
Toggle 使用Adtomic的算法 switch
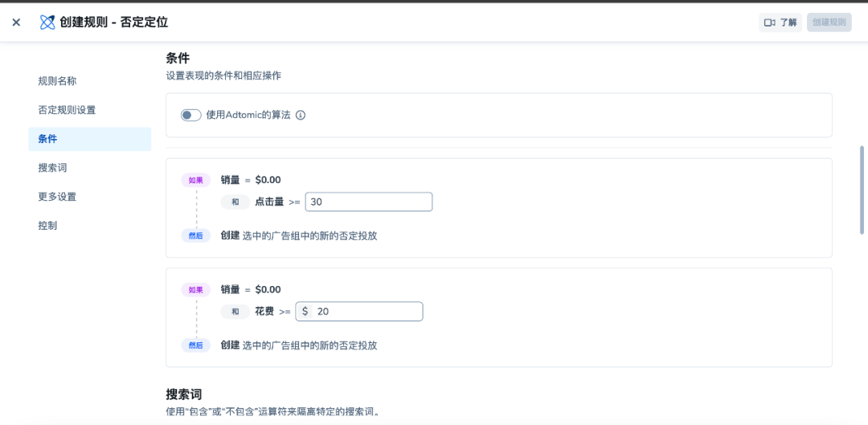click(x=191, y=115)
